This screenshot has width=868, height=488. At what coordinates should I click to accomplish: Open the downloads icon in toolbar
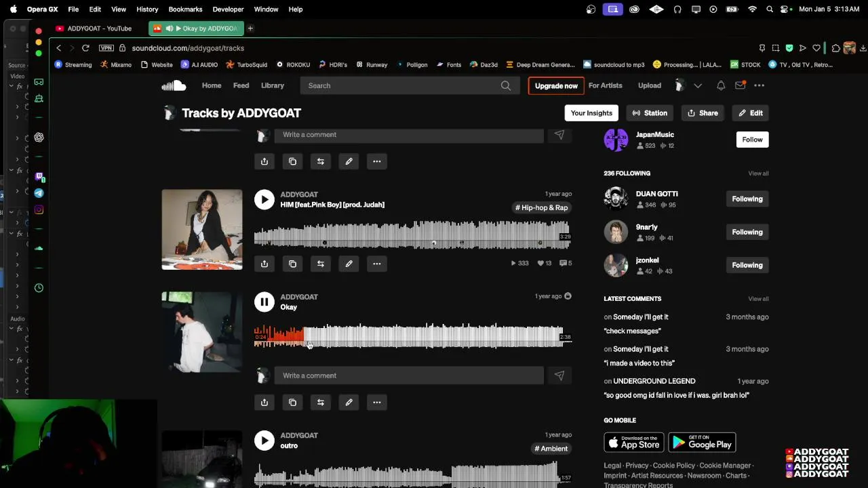pos(863,48)
